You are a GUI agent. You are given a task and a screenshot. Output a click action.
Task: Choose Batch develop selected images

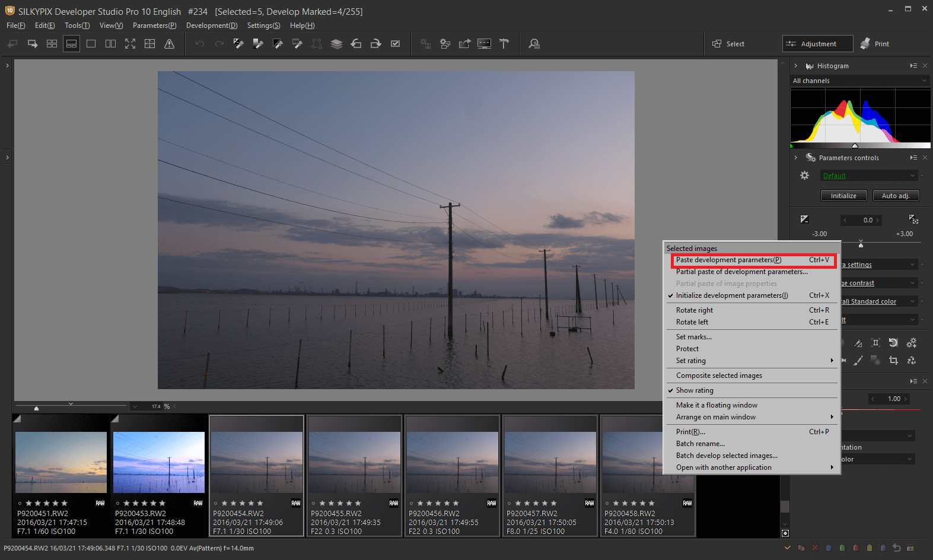click(x=752, y=456)
